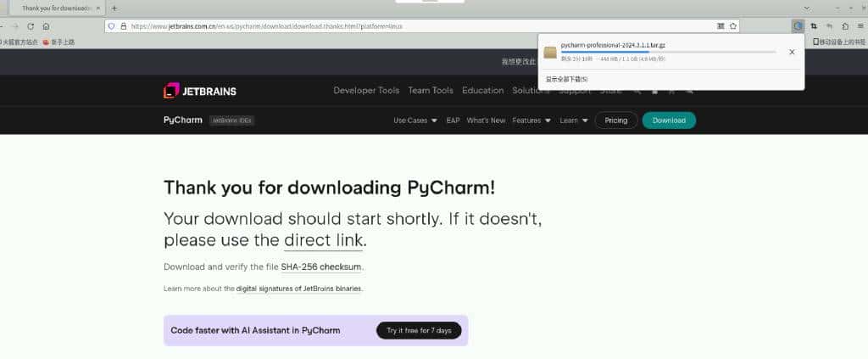868x359 pixels.
Task: Open the extensions toolbar icon
Action: tap(845, 26)
